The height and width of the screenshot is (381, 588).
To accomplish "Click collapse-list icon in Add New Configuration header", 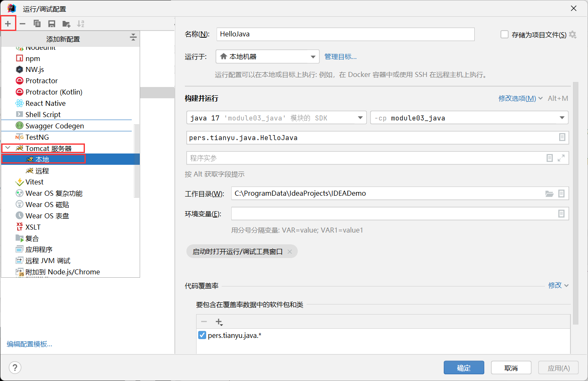I will click(133, 38).
